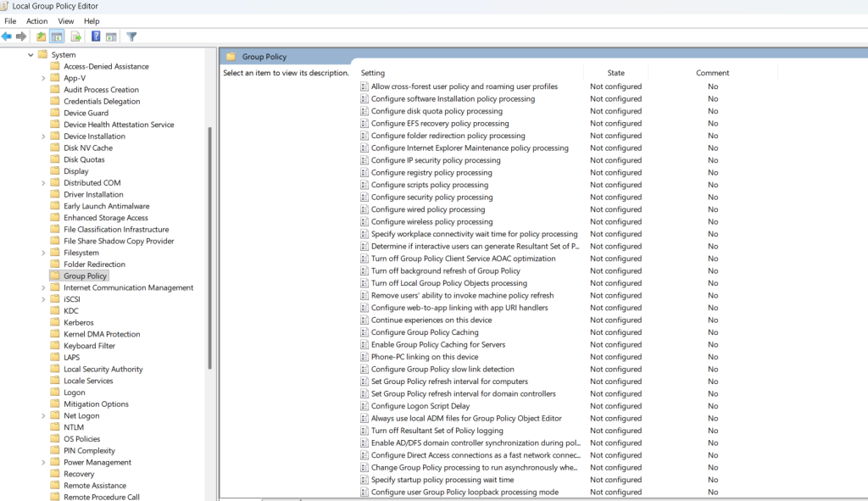The image size is (868, 501).
Task: Sort by the State column header
Action: [615, 73]
